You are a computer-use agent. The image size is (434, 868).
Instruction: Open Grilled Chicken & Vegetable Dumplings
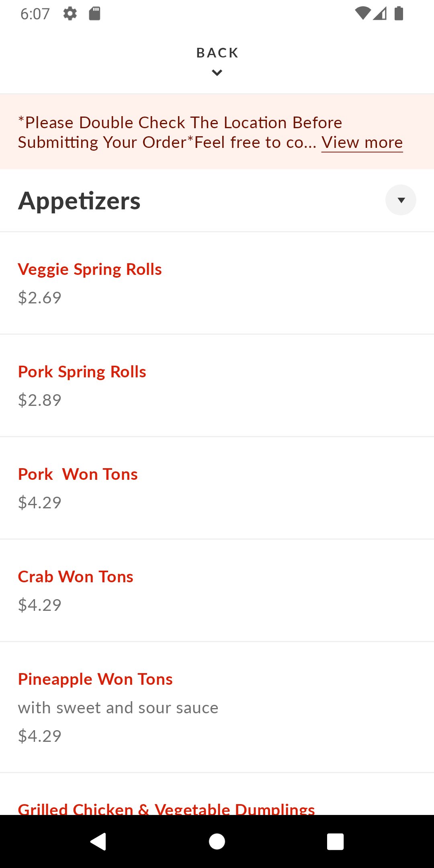(166, 808)
